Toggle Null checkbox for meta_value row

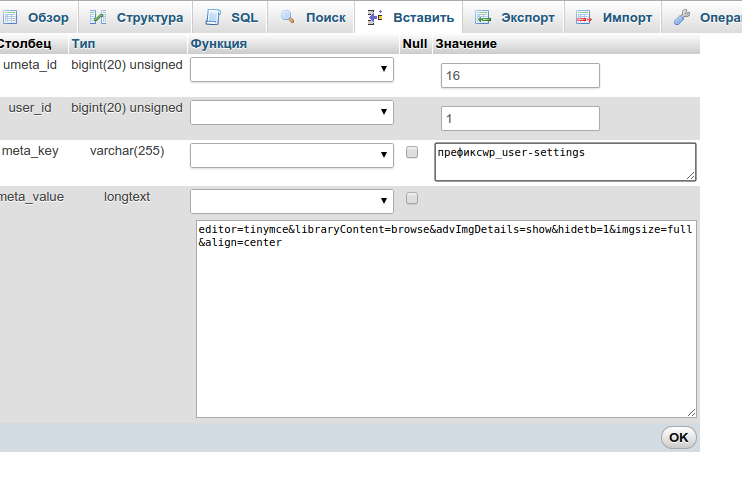pyautogui.click(x=412, y=198)
